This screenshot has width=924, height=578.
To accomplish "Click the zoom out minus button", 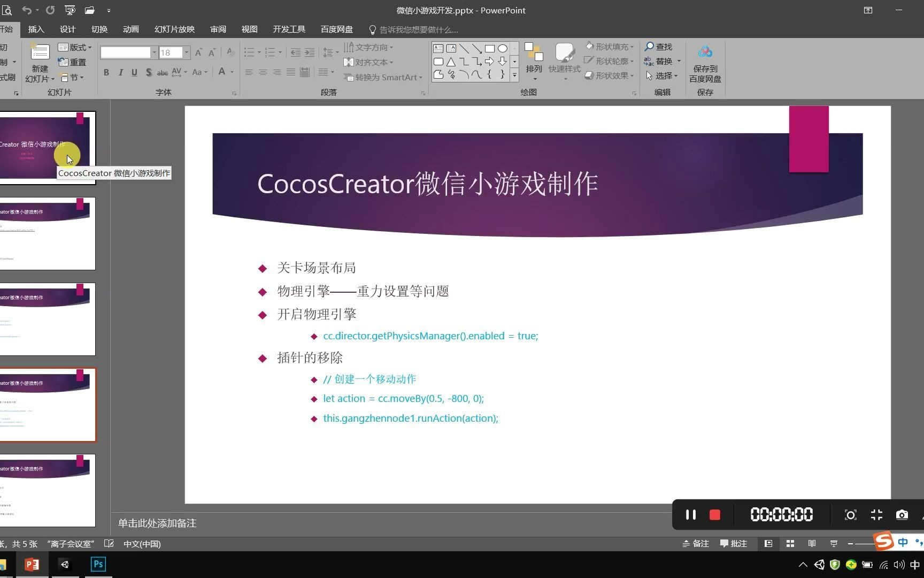I will pyautogui.click(x=850, y=544).
